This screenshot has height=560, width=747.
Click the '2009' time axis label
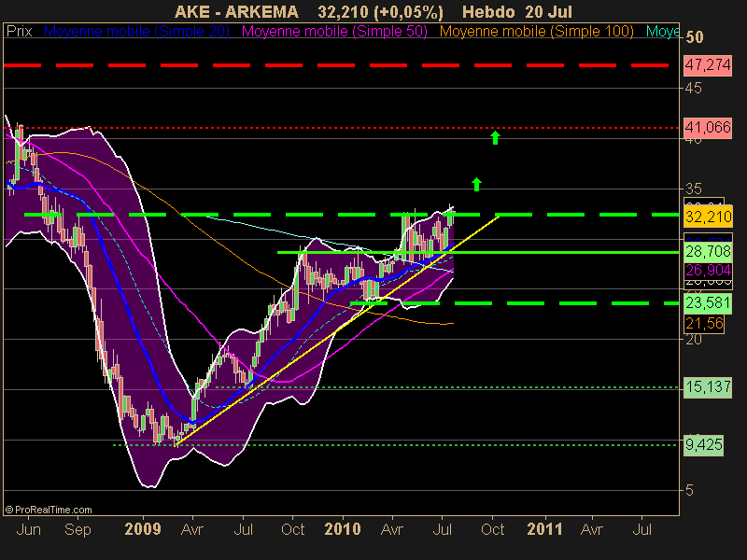(143, 529)
